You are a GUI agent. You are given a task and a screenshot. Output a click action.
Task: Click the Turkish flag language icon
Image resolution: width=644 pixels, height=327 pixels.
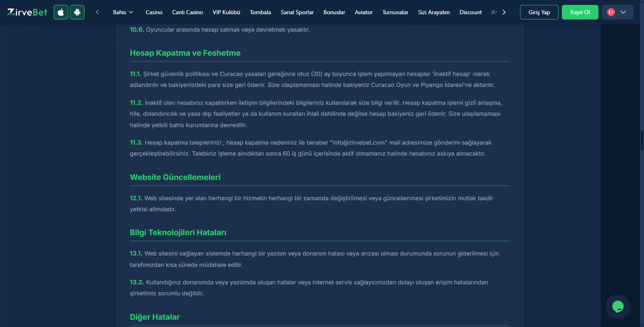pos(611,12)
